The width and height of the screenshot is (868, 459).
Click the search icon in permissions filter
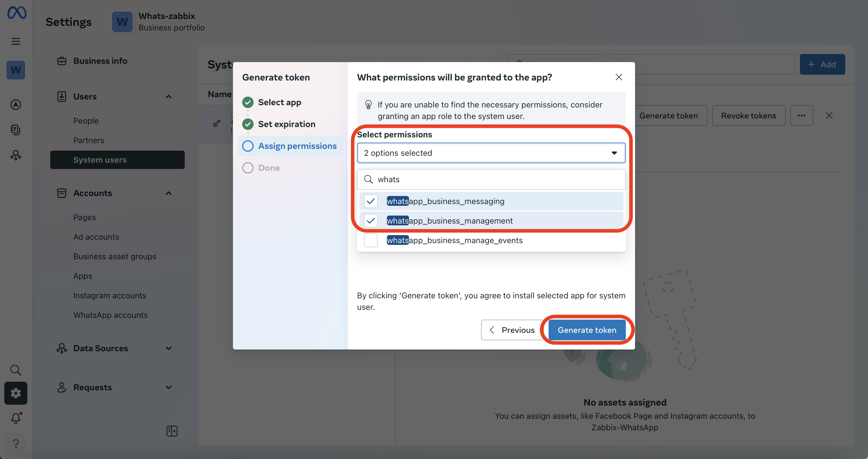click(369, 179)
